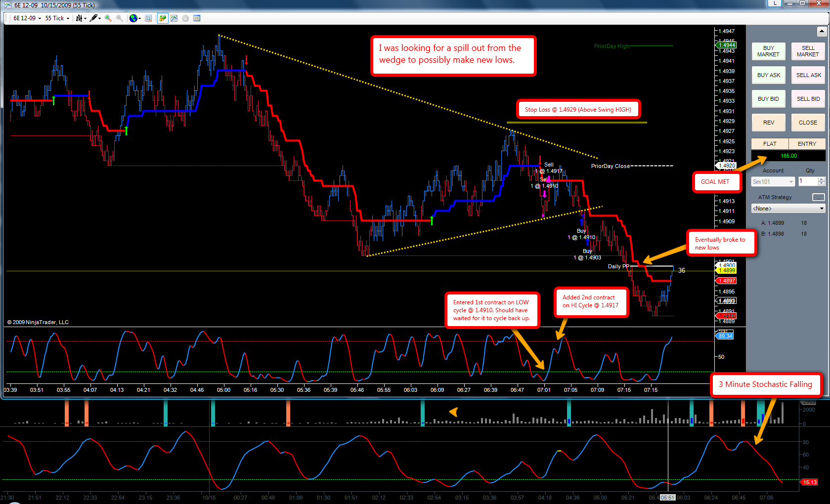
Task: Click the SELL BID button
Action: click(x=808, y=99)
